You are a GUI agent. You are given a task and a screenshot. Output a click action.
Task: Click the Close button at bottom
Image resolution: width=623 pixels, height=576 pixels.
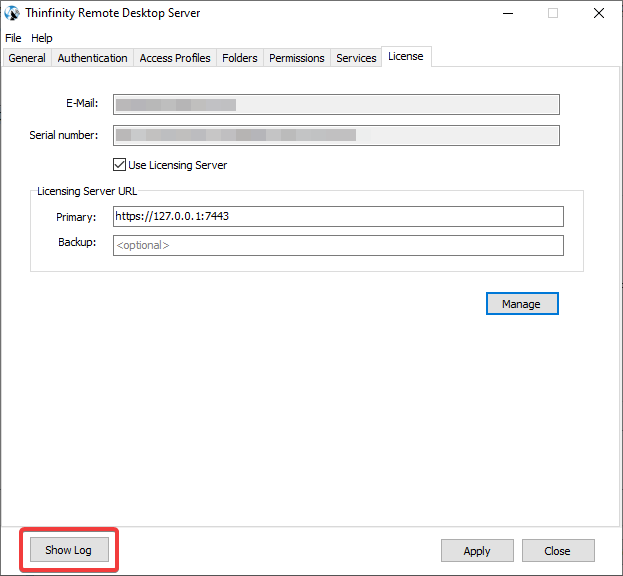(558, 551)
